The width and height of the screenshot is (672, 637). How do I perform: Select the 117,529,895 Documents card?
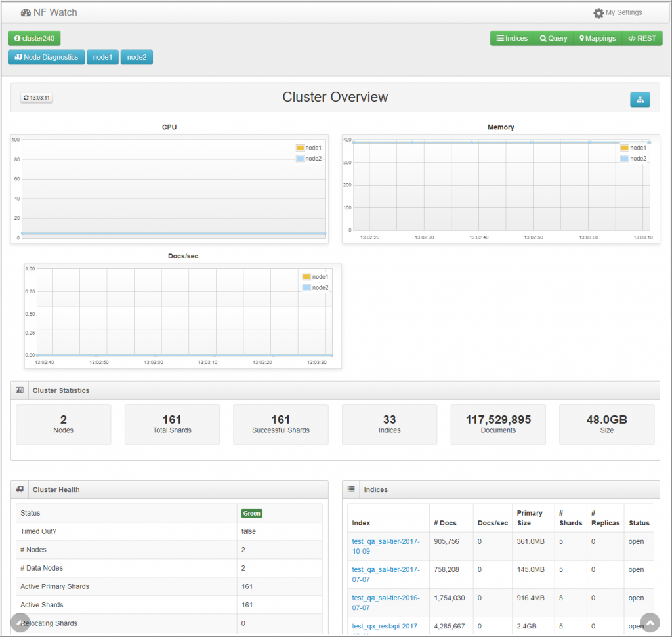coord(498,424)
